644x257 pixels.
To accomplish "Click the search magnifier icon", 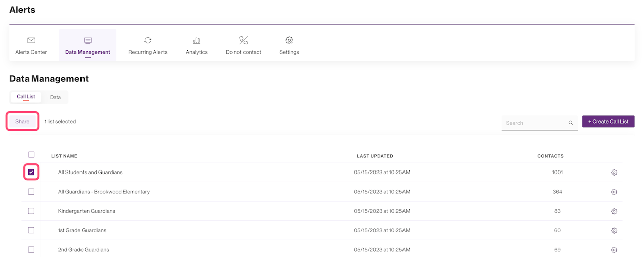I will click(x=571, y=123).
